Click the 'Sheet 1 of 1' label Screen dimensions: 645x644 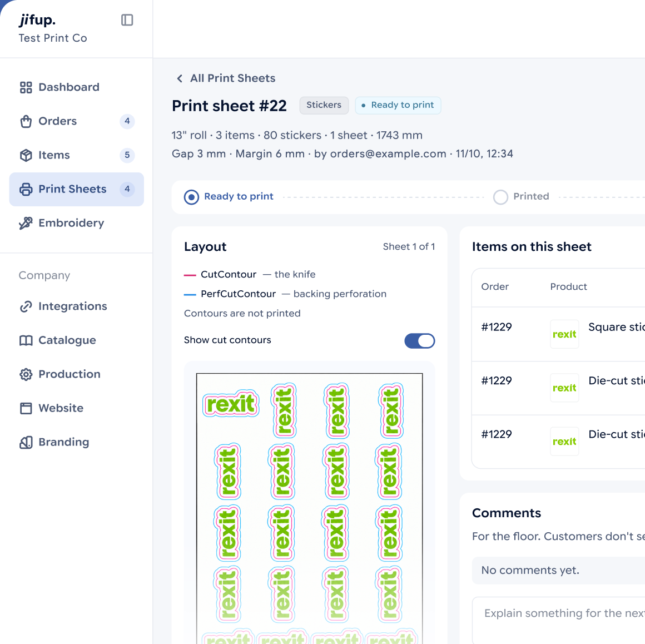(x=409, y=247)
